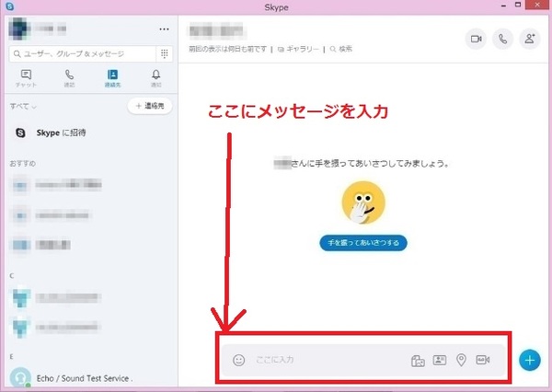Maximize the Skype window
The image size is (552, 392).
(x=518, y=5)
